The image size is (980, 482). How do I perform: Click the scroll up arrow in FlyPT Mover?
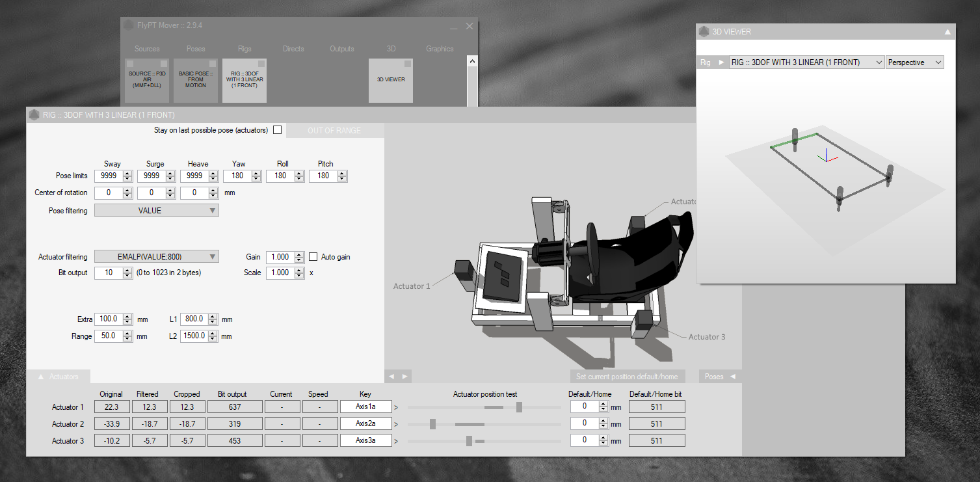pos(472,62)
